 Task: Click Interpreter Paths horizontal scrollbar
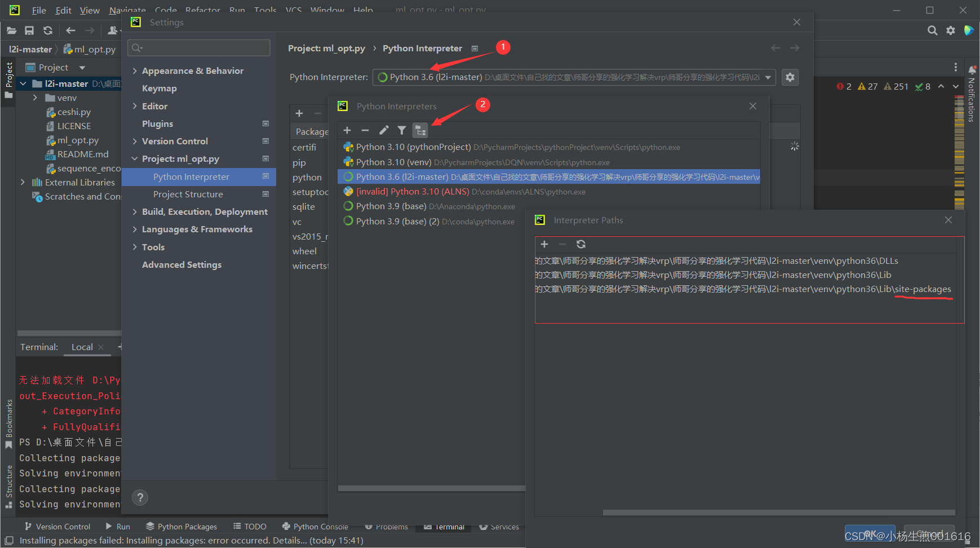(779, 512)
